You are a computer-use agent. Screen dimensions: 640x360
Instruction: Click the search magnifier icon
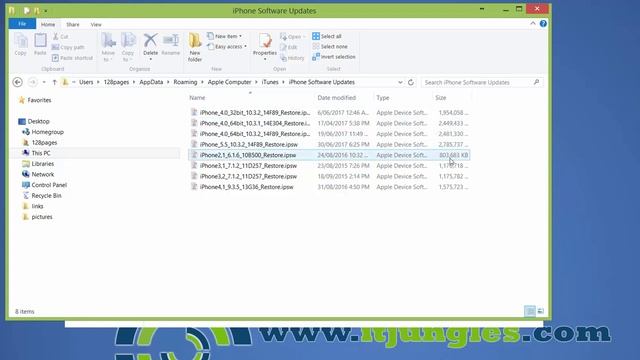pos(536,82)
